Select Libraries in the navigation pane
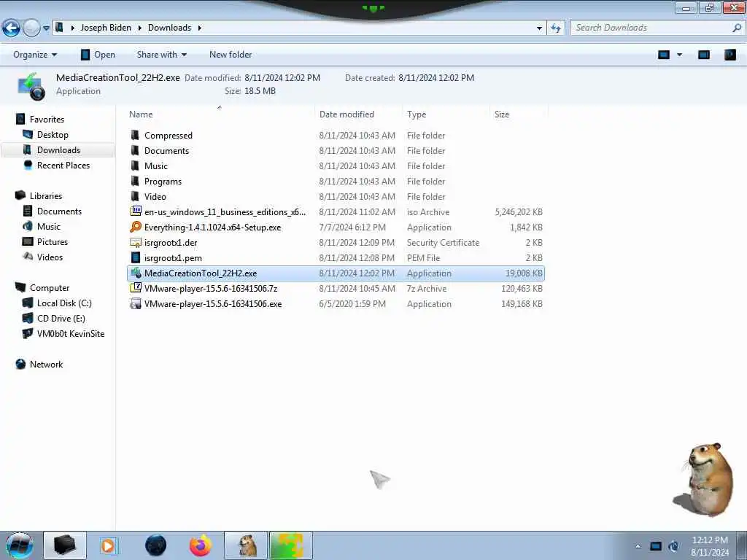The width and height of the screenshot is (747, 560). point(46,195)
